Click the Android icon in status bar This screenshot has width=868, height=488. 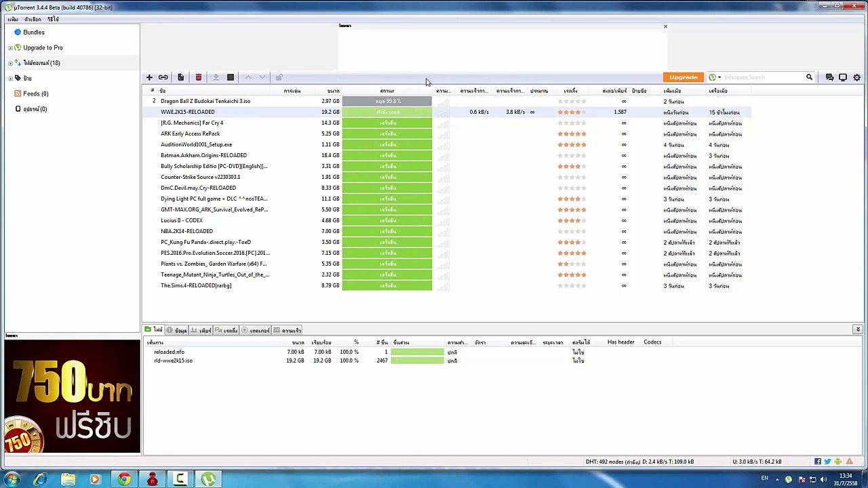[x=838, y=462]
